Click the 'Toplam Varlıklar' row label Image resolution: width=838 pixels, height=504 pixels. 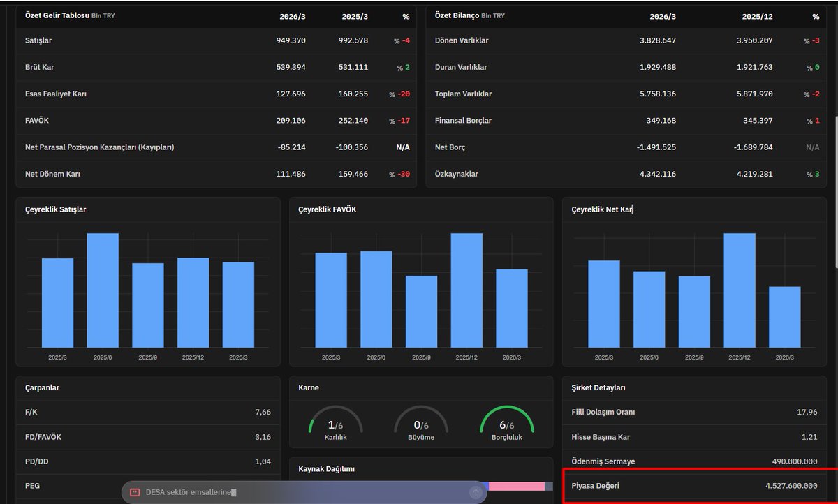tap(464, 94)
